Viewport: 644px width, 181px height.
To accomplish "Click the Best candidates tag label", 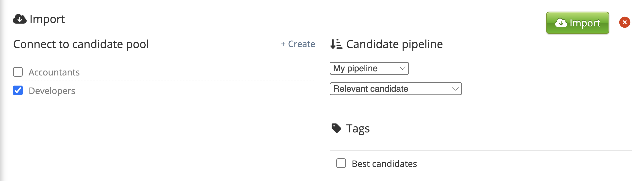I will 384,164.
